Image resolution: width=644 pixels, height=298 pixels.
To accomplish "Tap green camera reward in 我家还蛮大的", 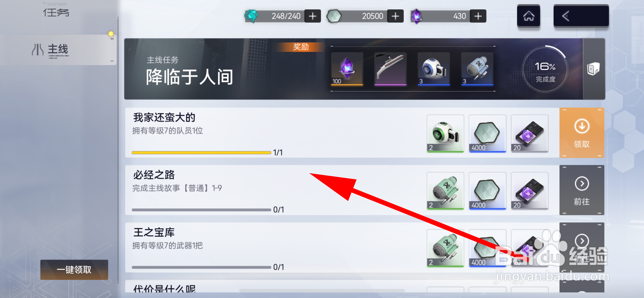I will click(x=445, y=133).
